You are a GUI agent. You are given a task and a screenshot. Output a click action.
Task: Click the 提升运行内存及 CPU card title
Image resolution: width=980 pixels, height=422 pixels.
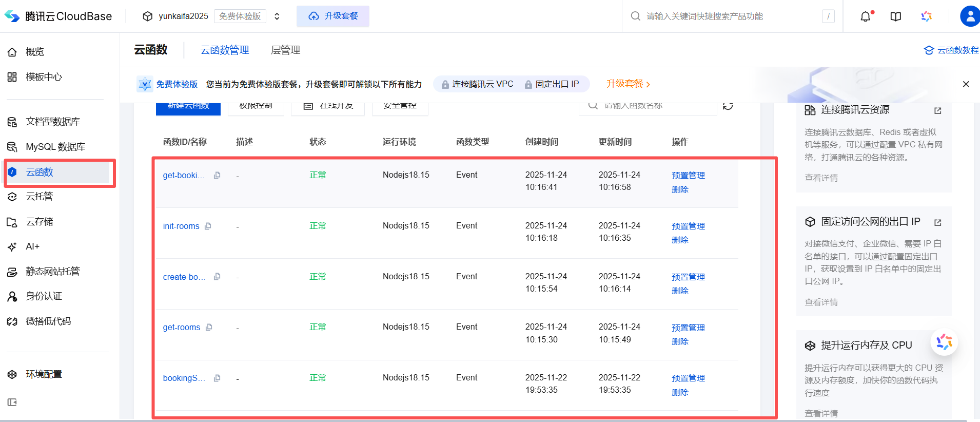pyautogui.click(x=866, y=346)
